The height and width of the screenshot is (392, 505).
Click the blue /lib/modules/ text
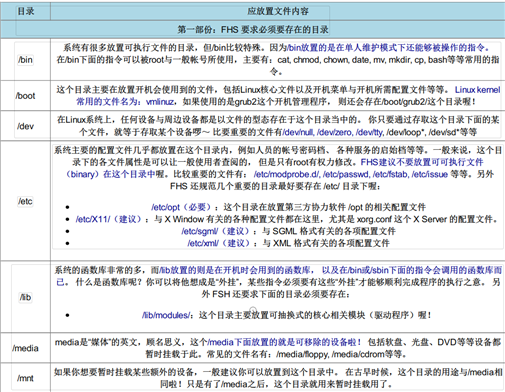pyautogui.click(x=166, y=315)
